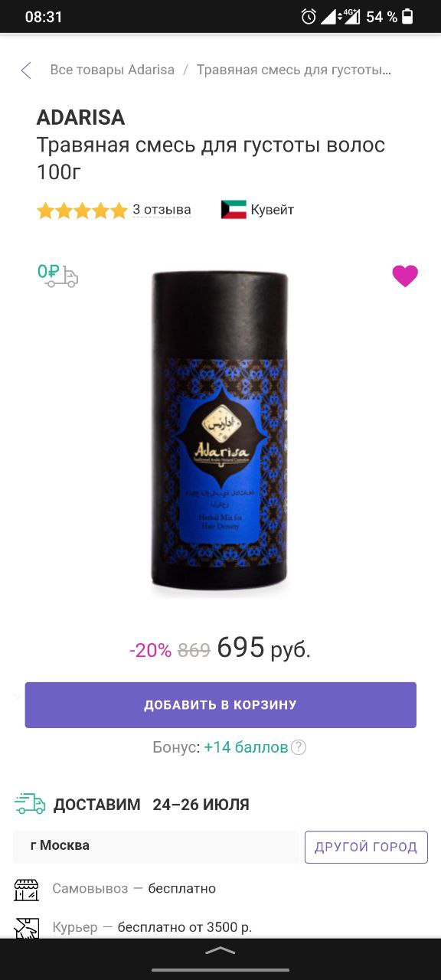Choose another city with Другой город
This screenshot has width=441, height=980.
click(366, 847)
